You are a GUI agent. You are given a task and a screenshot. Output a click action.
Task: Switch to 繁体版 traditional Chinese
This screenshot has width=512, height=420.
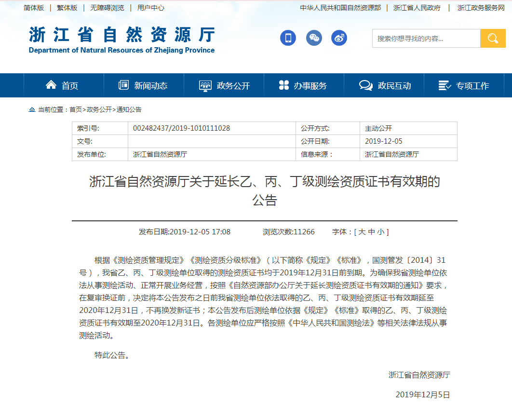(67, 8)
